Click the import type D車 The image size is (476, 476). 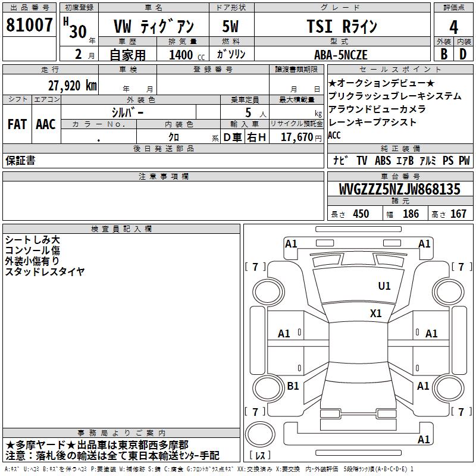point(233,137)
